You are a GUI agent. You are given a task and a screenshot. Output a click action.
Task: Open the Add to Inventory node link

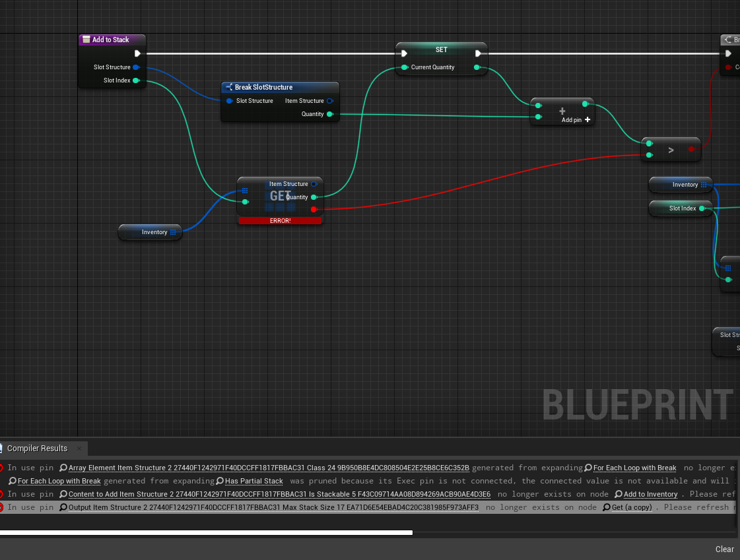tap(650, 495)
